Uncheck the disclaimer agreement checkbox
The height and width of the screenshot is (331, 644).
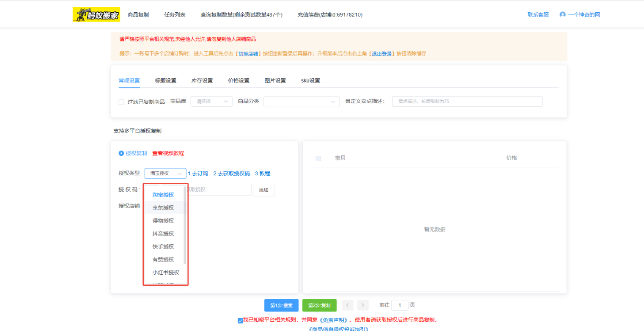(x=240, y=320)
